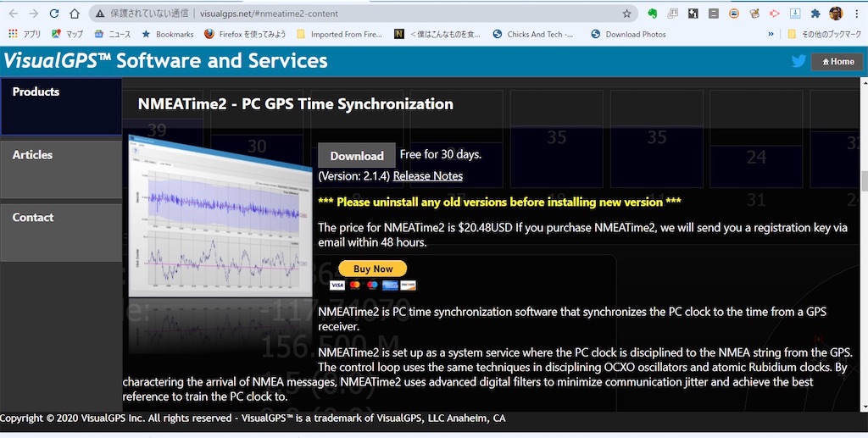Open the user profile avatar
Image resolution: width=868 pixels, height=438 pixels.
pos(836,14)
